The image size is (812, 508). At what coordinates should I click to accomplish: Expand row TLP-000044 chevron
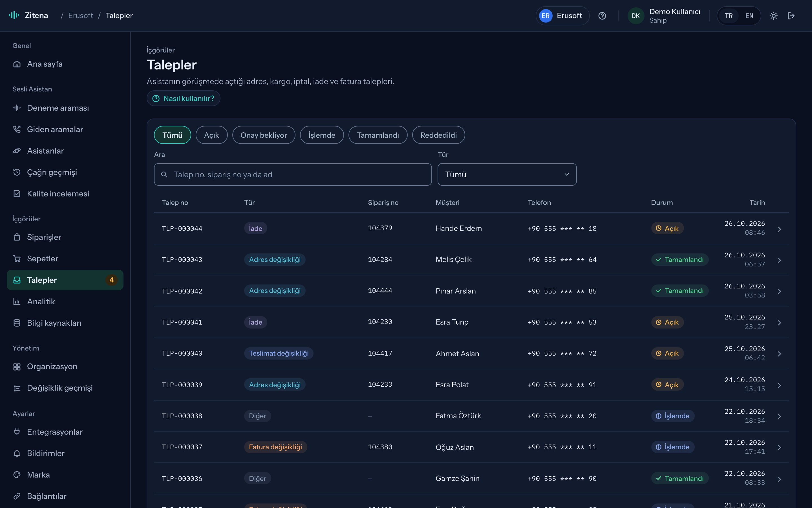779,229
